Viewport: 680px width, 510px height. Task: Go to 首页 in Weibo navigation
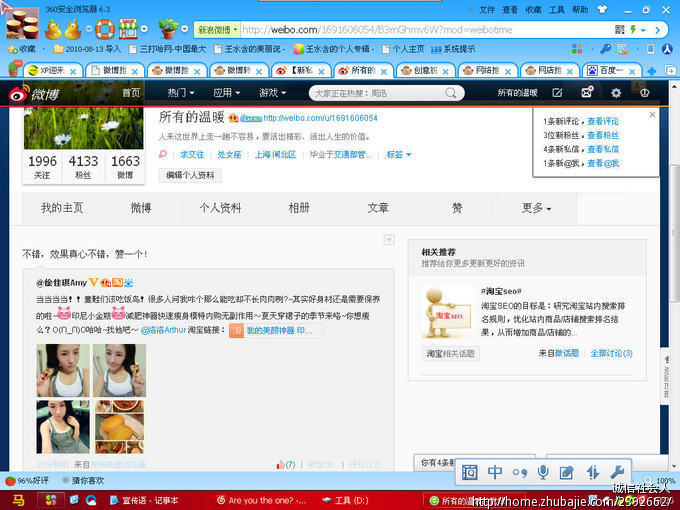[131, 93]
